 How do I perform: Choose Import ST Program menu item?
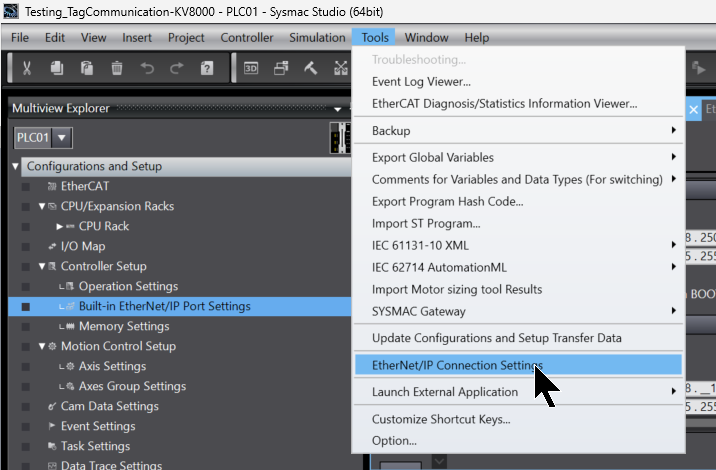click(518, 223)
